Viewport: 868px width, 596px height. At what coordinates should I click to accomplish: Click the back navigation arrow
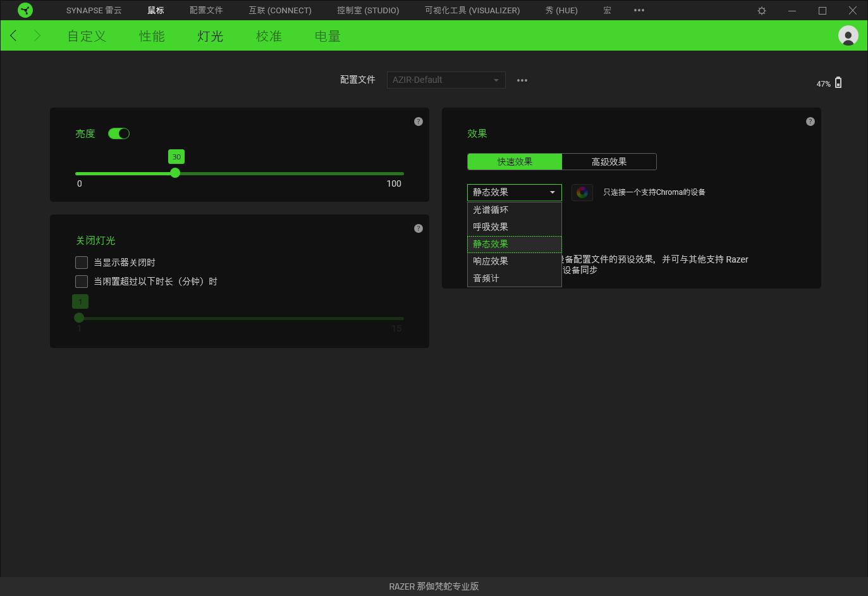tap(14, 35)
